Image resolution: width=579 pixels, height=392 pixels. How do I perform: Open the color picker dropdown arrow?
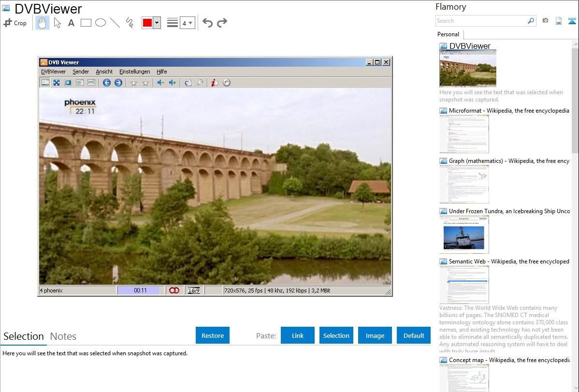click(x=157, y=23)
